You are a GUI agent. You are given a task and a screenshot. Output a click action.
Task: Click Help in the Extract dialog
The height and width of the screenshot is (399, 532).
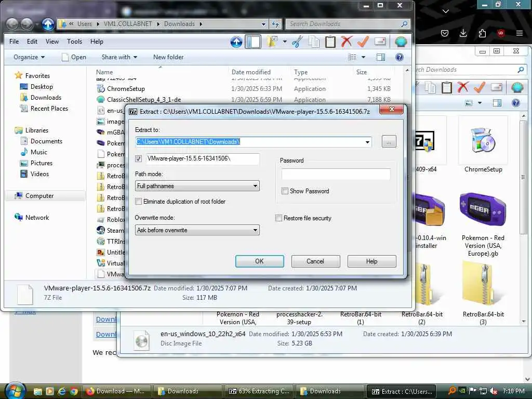click(x=372, y=261)
